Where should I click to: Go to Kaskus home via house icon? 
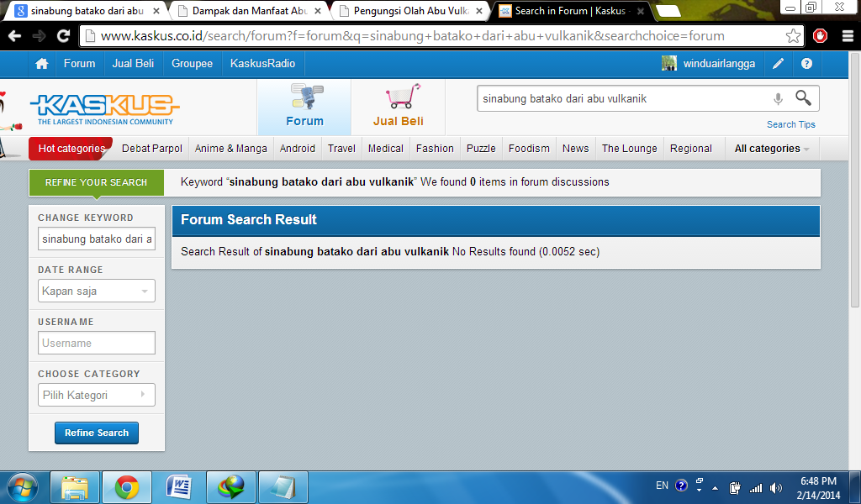coord(42,64)
